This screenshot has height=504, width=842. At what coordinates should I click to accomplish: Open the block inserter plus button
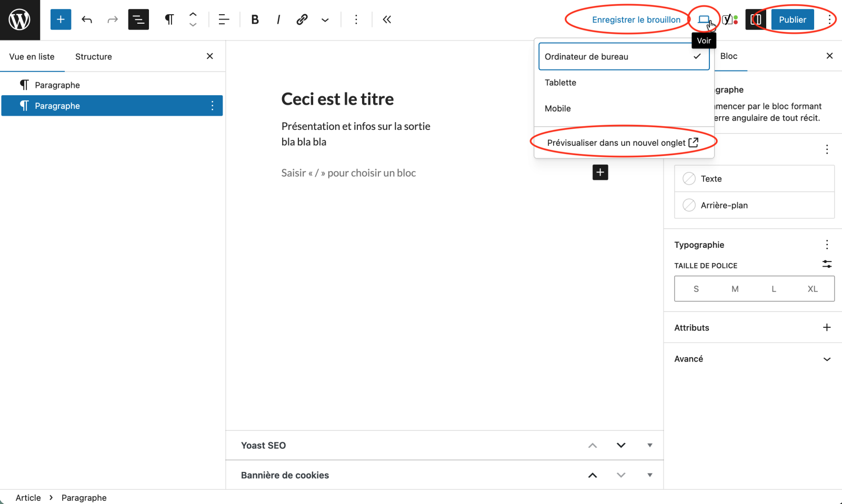click(61, 20)
